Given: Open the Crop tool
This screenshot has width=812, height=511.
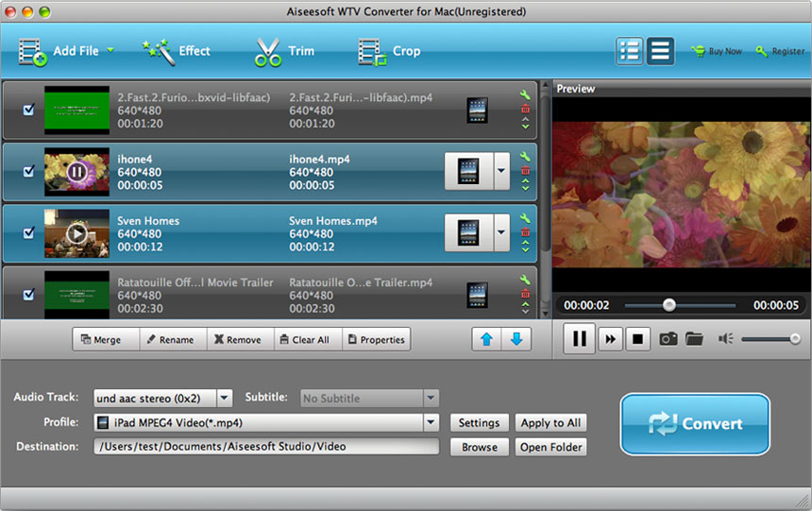Looking at the screenshot, I should tap(389, 52).
